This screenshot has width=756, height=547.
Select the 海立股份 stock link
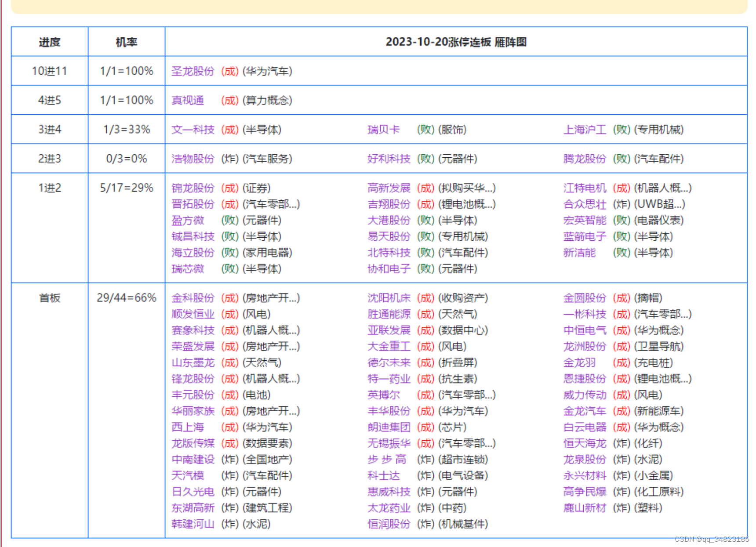point(193,253)
